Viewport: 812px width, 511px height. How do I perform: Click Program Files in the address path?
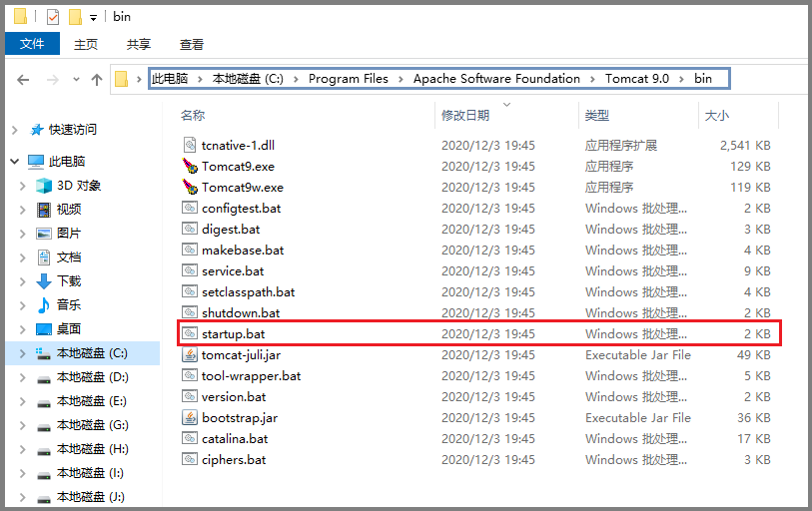click(348, 79)
